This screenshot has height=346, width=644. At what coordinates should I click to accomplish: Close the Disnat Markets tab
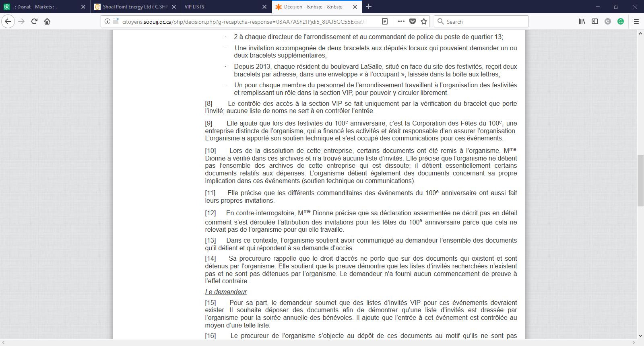point(83,7)
